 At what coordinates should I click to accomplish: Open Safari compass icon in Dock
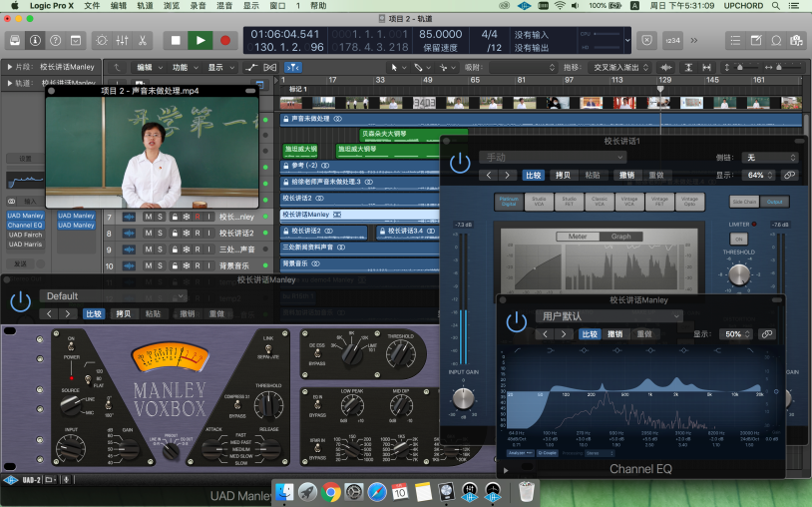[x=377, y=491]
